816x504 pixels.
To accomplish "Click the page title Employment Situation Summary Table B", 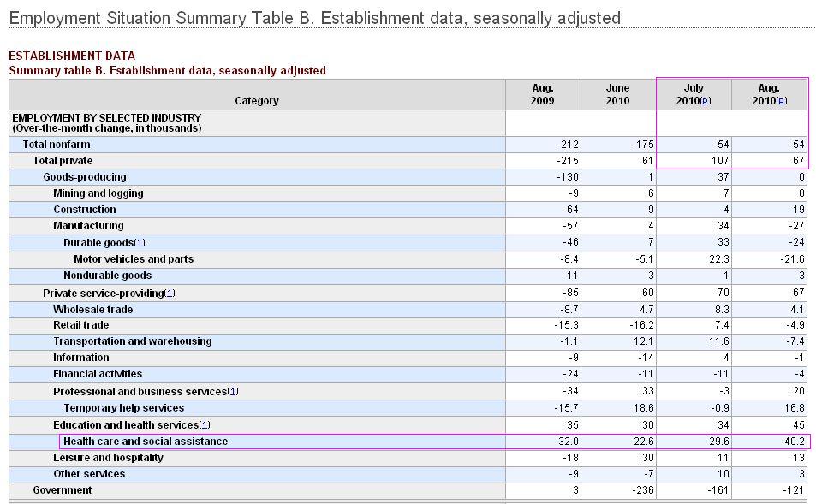I will 314,18.
